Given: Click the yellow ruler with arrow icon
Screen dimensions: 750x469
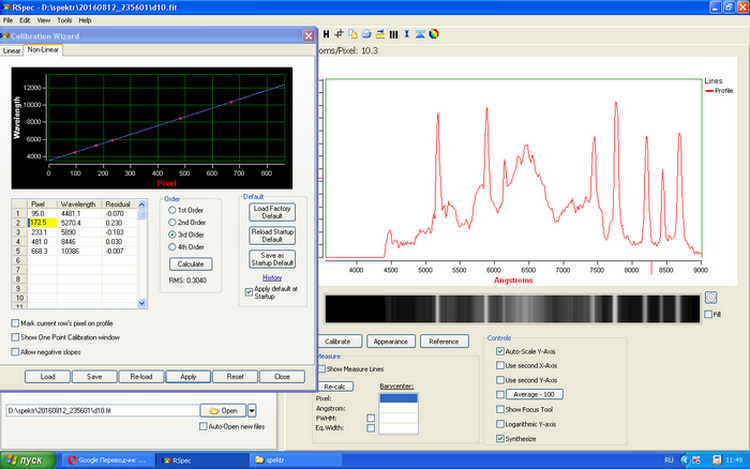Looking at the screenshot, I should coord(380,34).
